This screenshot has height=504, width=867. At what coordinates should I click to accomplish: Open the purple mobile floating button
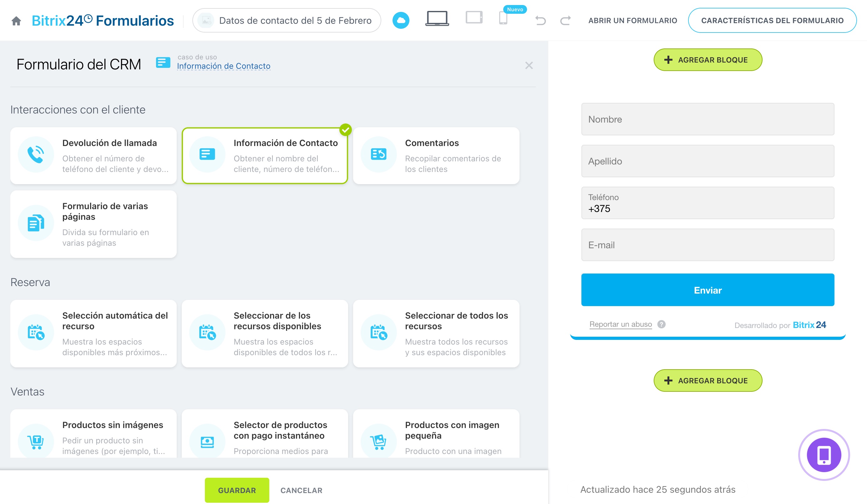click(x=824, y=455)
